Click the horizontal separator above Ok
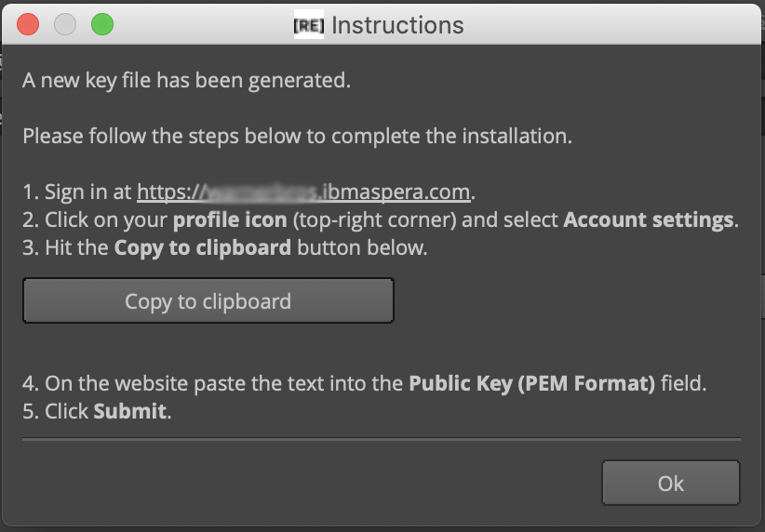 click(x=382, y=439)
